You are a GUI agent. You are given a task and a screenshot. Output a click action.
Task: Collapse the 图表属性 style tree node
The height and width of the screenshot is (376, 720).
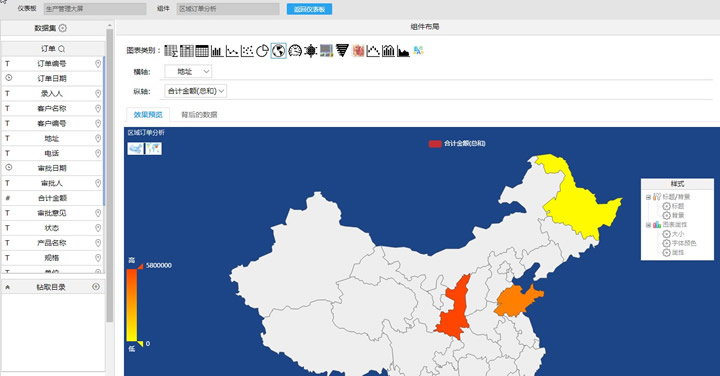pos(648,225)
